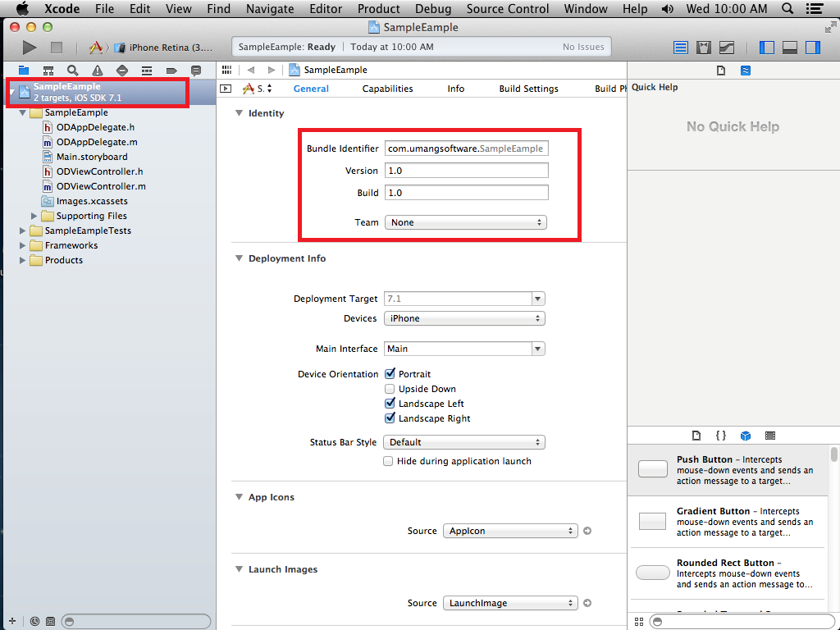
Task: Select the Object library cube
Action: point(745,436)
